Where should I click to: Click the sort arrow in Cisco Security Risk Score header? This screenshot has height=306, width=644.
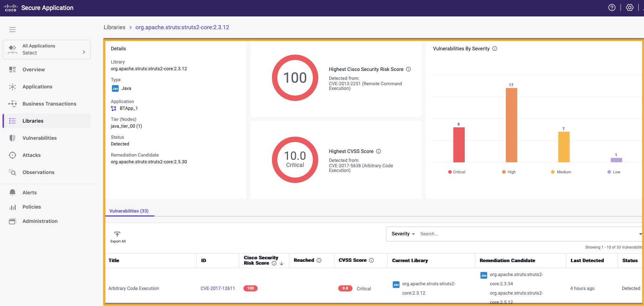[282, 264]
